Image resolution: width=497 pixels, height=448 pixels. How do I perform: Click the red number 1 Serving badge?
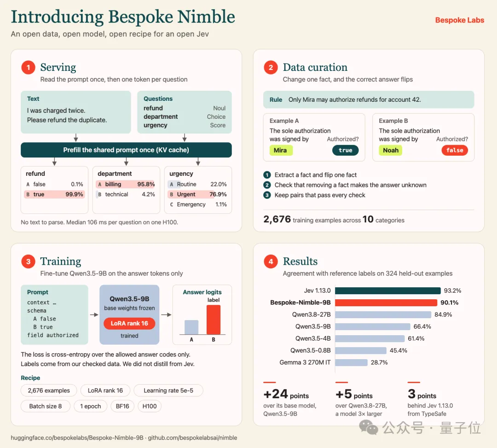28,68
